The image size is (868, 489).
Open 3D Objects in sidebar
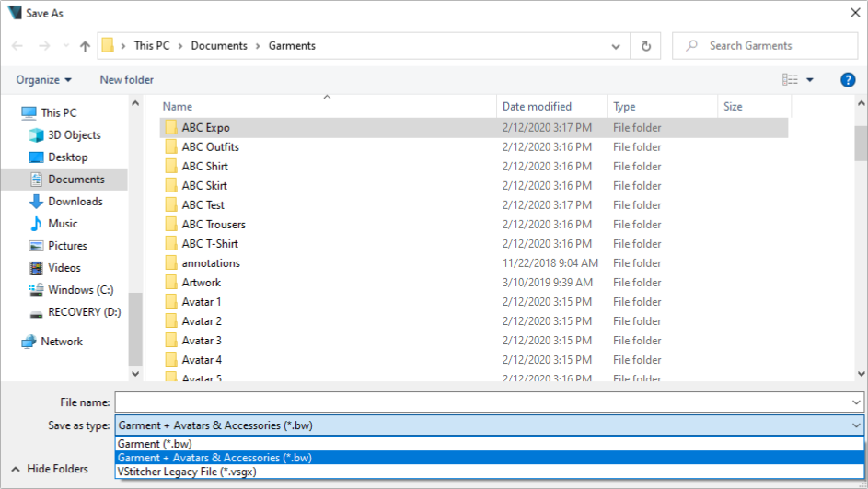75,135
